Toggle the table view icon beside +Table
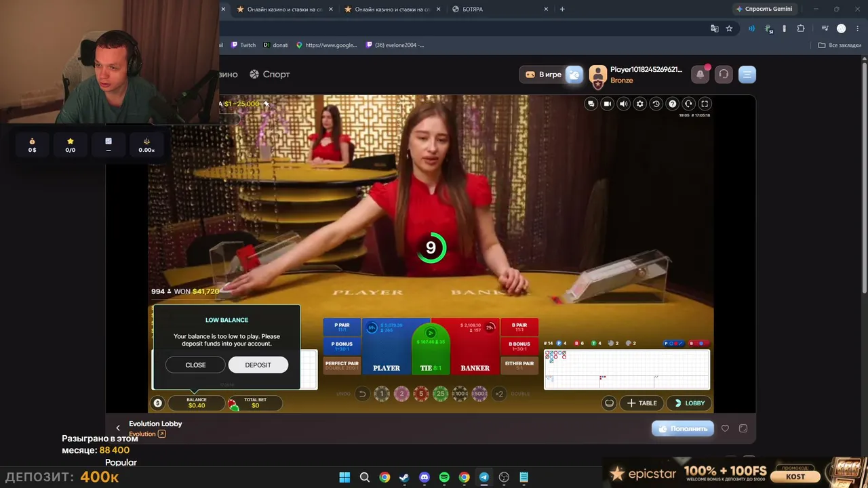Viewport: 868px width, 488px height. click(x=609, y=403)
